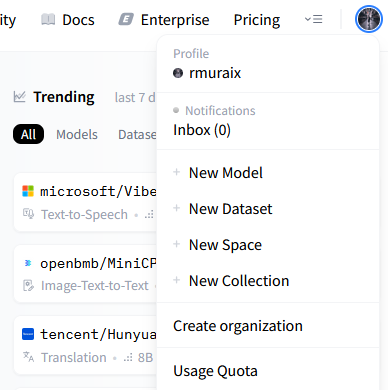Image resolution: width=388 pixels, height=390 pixels.
Task: Open openbmb/MiniCP model card
Action: point(85,274)
